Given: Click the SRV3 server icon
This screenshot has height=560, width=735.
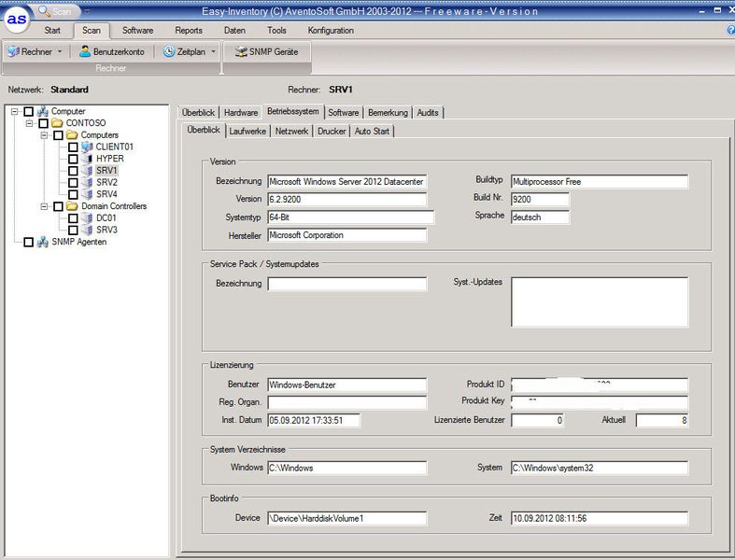Looking at the screenshot, I should coord(87,230).
